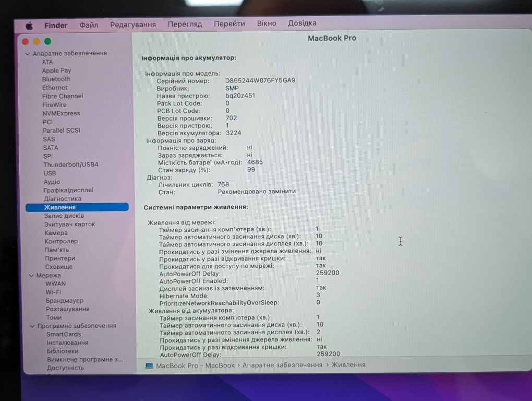This screenshot has height=401, width=532.
Task: Select Bluetooth in the sidebar
Action: [56, 79]
